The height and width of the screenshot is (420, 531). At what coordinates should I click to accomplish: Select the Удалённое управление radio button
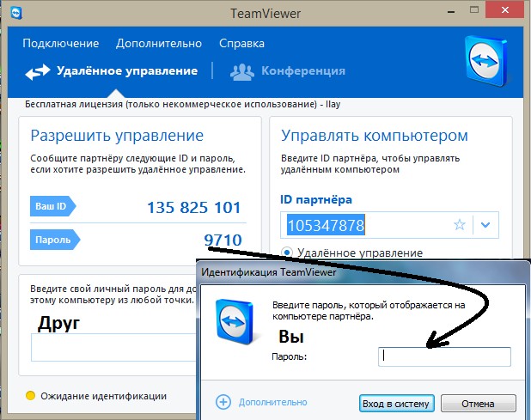287,253
